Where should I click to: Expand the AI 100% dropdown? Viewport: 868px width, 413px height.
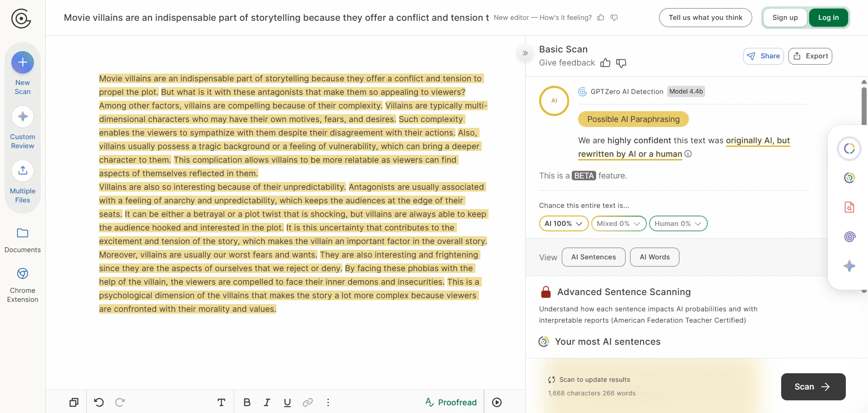point(564,224)
